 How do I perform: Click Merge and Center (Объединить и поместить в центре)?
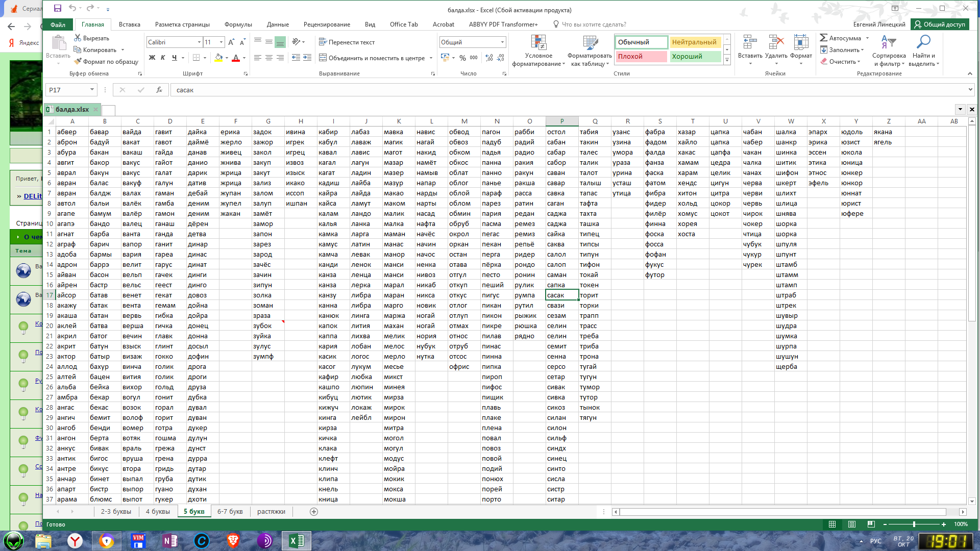[x=372, y=58]
